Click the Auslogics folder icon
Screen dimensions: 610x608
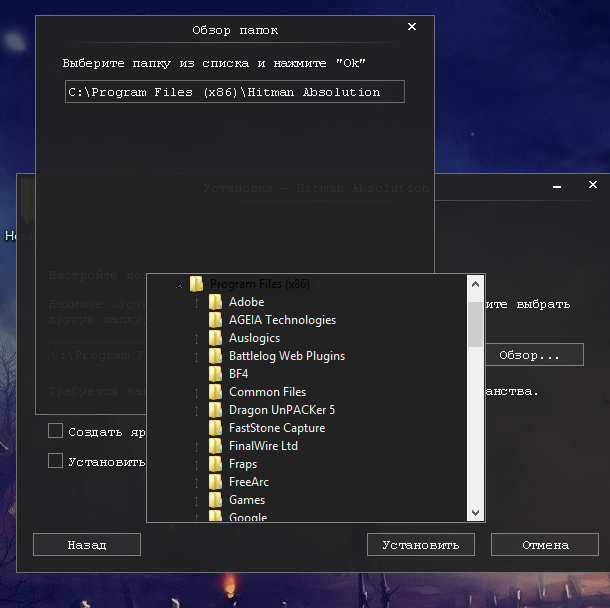pos(215,338)
